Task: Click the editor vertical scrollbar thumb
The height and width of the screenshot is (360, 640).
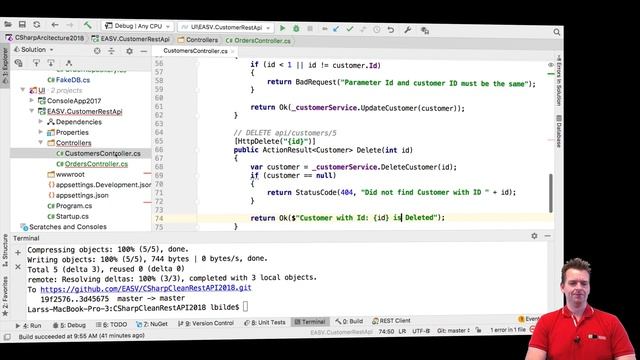Action: pos(551,193)
